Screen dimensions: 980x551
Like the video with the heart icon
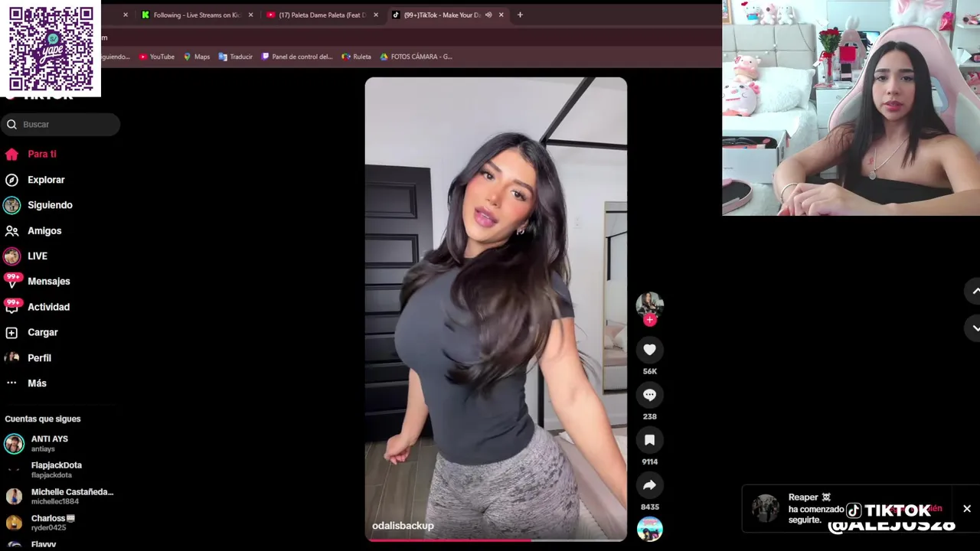tap(649, 350)
